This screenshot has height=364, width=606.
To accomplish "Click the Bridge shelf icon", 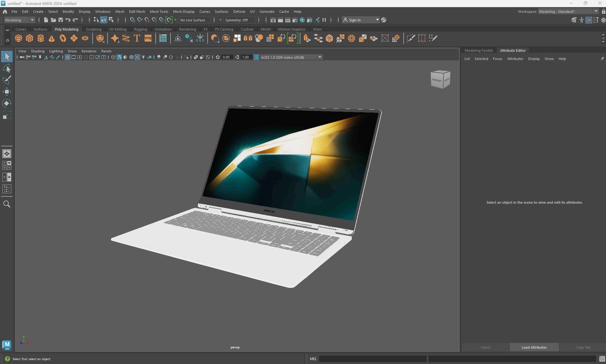I will click(x=318, y=38).
